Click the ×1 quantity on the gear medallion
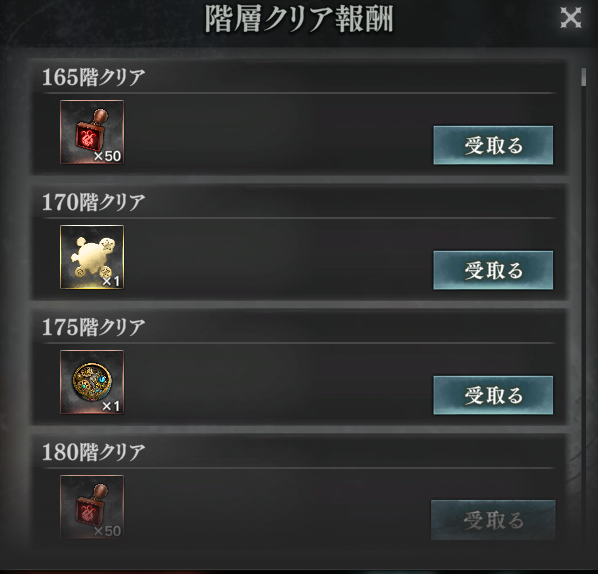The image size is (598, 574). [111, 406]
